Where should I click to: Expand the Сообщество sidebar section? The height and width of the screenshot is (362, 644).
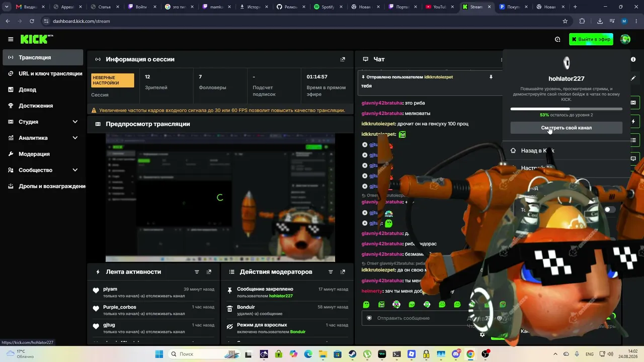click(x=75, y=170)
